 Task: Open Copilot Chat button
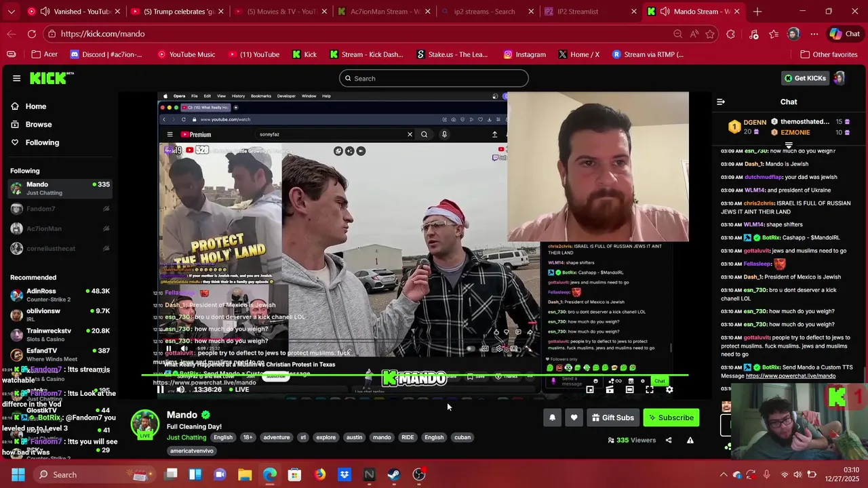(x=845, y=34)
